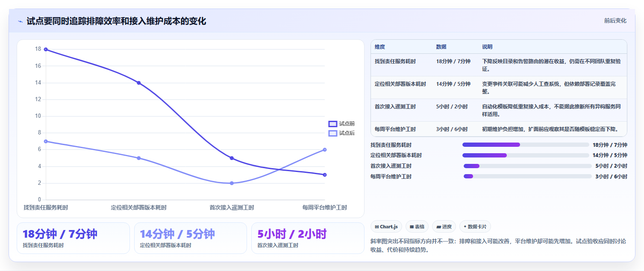Select the 试点前 point at 14 for 定位相关部署版本耗时
This screenshot has height=271, width=644.
(138, 83)
